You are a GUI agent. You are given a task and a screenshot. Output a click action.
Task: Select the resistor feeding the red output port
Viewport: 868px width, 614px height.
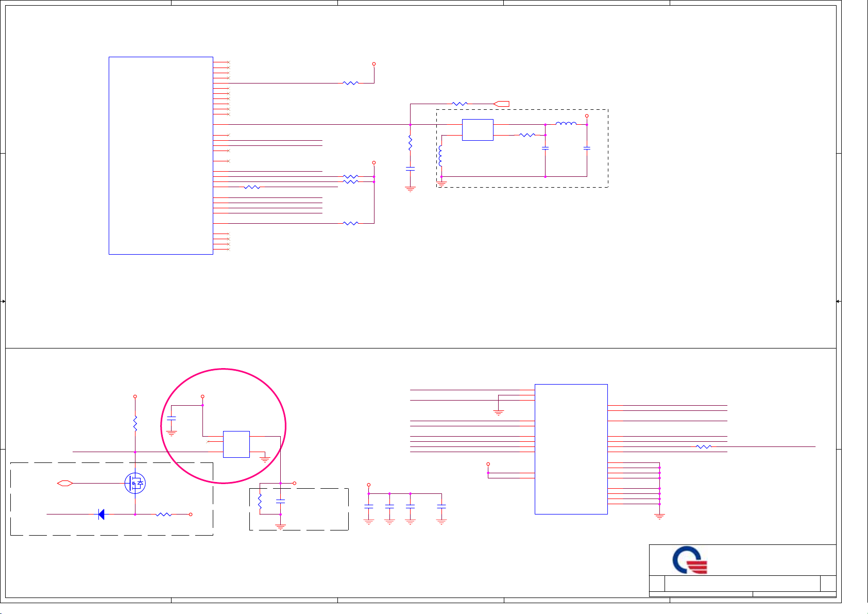[x=459, y=104]
